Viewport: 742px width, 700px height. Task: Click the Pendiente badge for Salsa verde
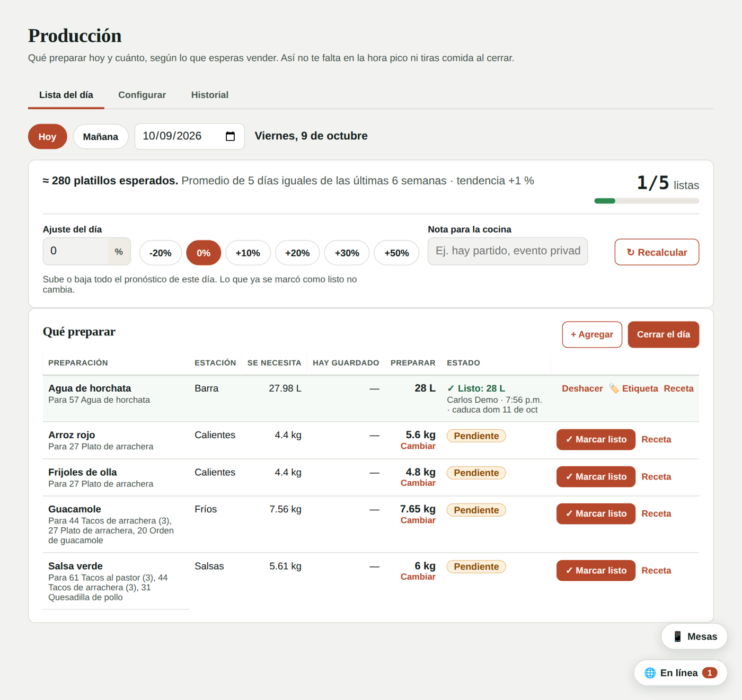click(x=476, y=567)
